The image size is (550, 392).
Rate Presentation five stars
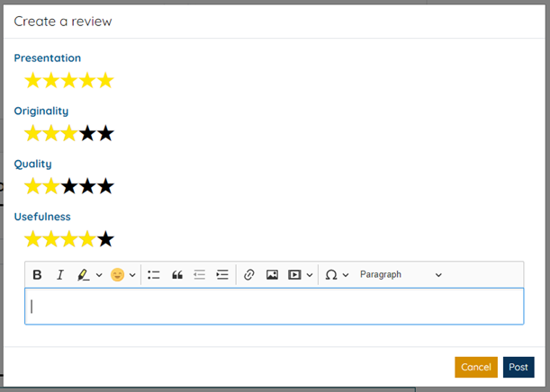(105, 81)
